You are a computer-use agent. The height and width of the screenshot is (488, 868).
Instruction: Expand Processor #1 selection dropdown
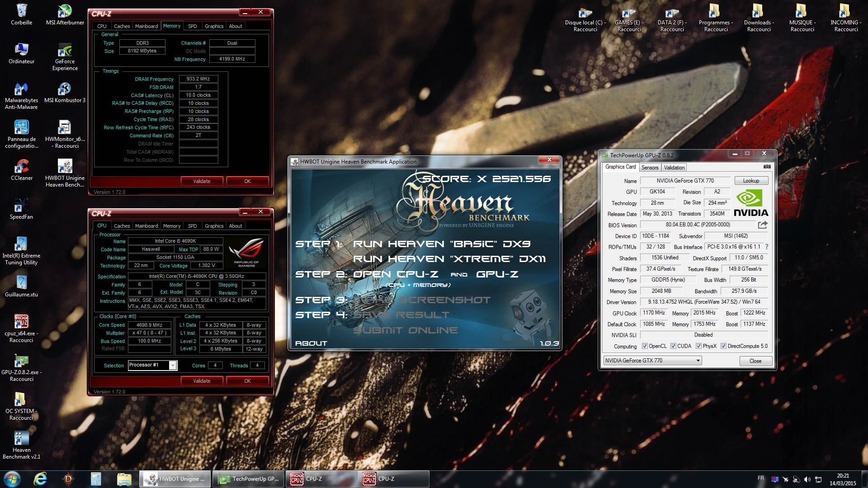[173, 365]
